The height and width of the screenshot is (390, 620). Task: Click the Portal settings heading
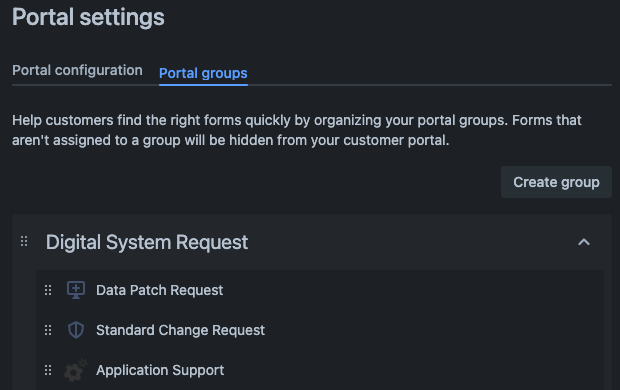(x=88, y=17)
